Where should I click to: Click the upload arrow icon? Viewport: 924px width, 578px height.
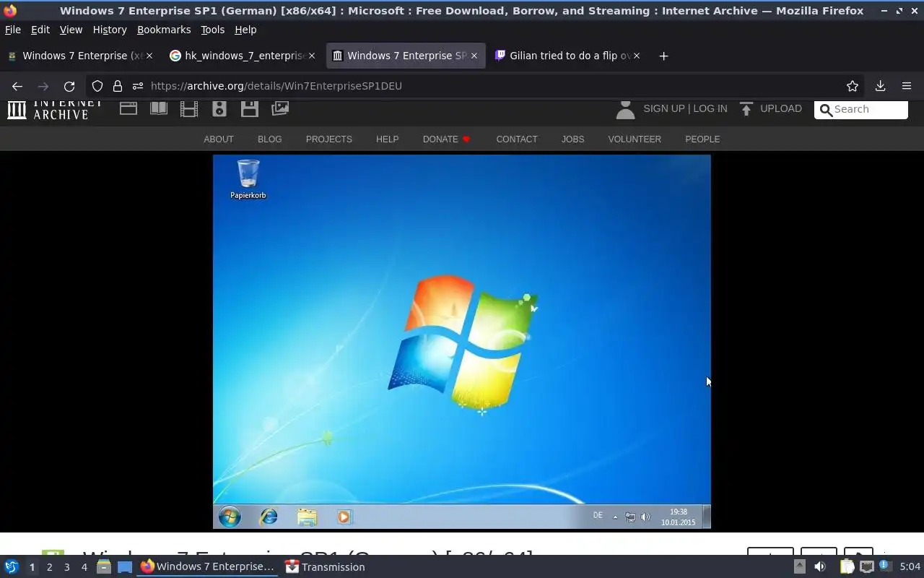pyautogui.click(x=746, y=108)
